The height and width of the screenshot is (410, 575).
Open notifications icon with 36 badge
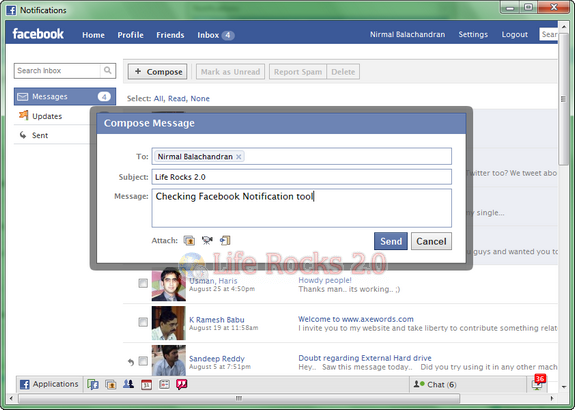(538, 383)
